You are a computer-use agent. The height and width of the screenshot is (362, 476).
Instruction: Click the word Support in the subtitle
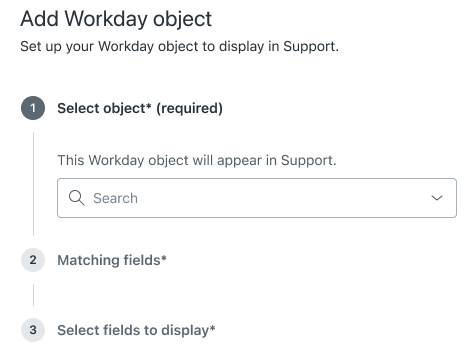[x=309, y=46]
